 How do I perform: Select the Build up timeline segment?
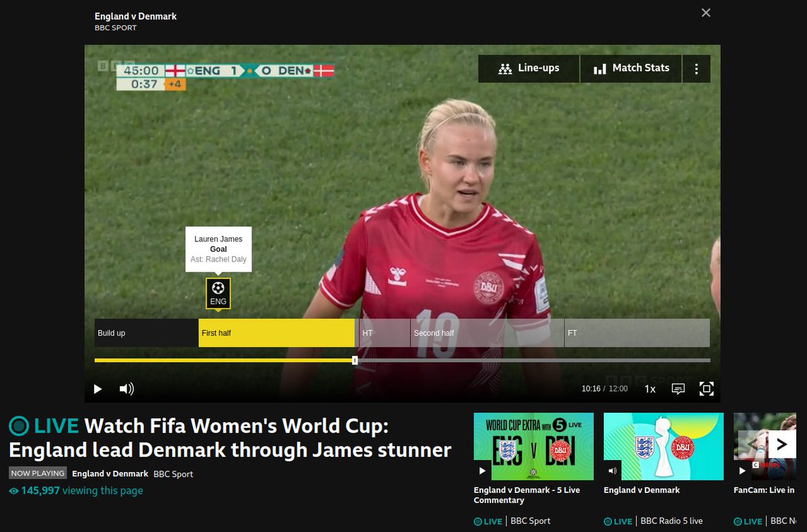coord(147,333)
